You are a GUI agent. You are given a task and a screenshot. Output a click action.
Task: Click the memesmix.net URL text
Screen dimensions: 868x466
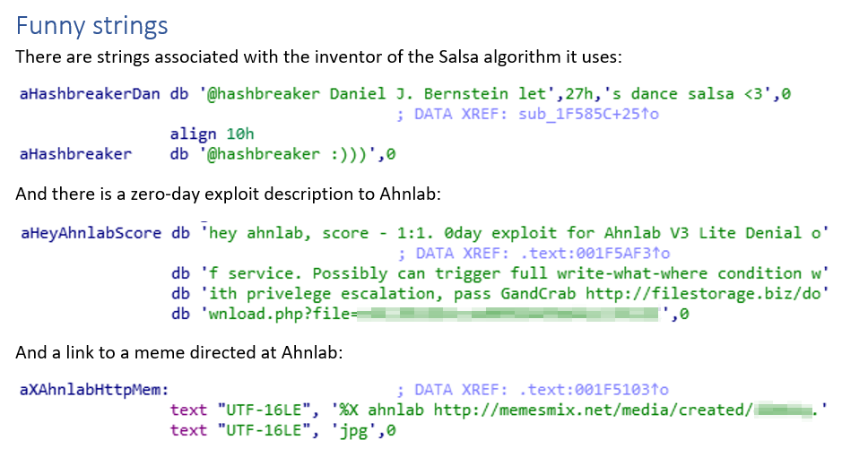(593, 410)
